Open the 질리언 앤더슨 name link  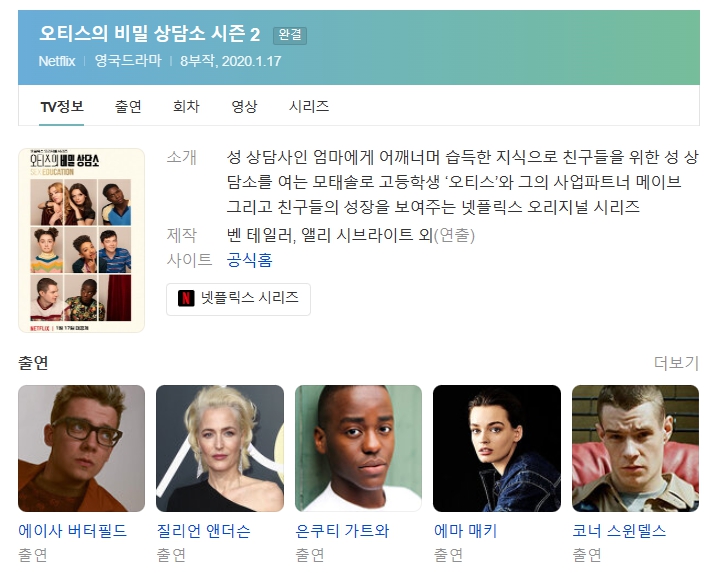click(204, 531)
